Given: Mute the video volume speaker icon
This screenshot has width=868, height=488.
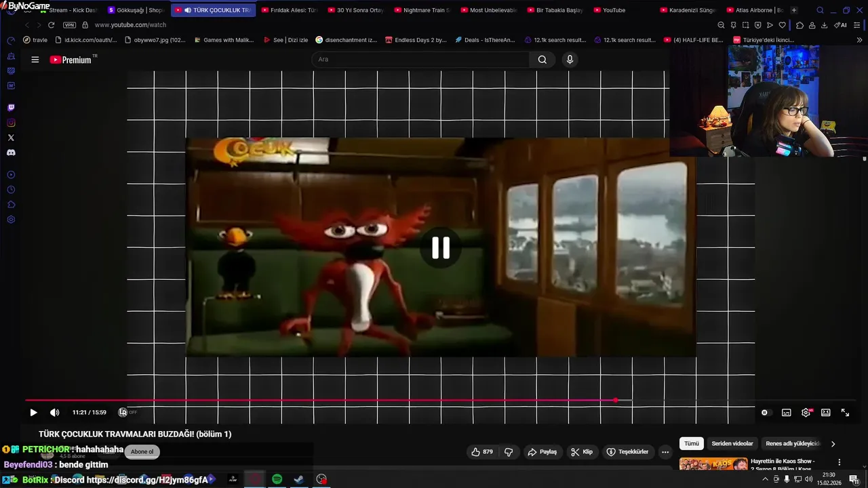Looking at the screenshot, I should pyautogui.click(x=55, y=412).
